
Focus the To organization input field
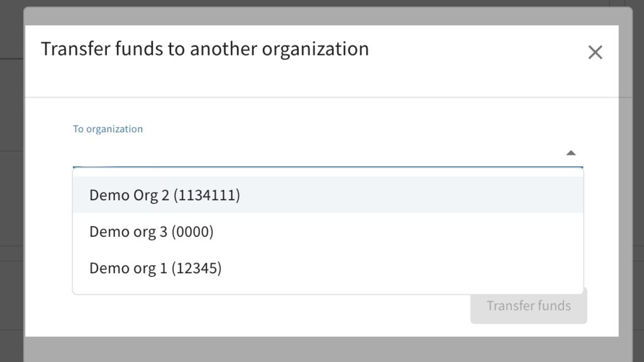tap(314, 152)
